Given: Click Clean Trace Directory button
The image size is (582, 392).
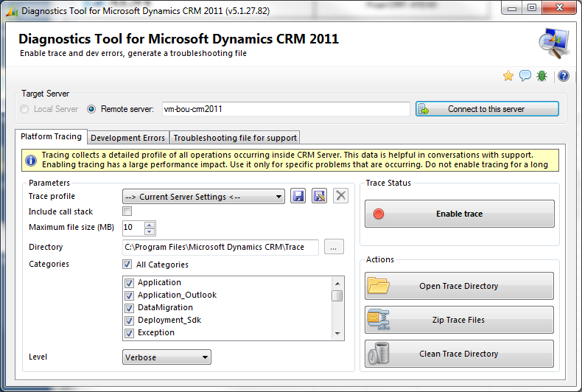Looking at the screenshot, I should (459, 354).
